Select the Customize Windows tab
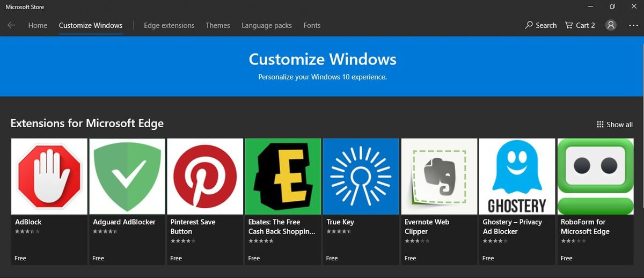 [x=91, y=25]
